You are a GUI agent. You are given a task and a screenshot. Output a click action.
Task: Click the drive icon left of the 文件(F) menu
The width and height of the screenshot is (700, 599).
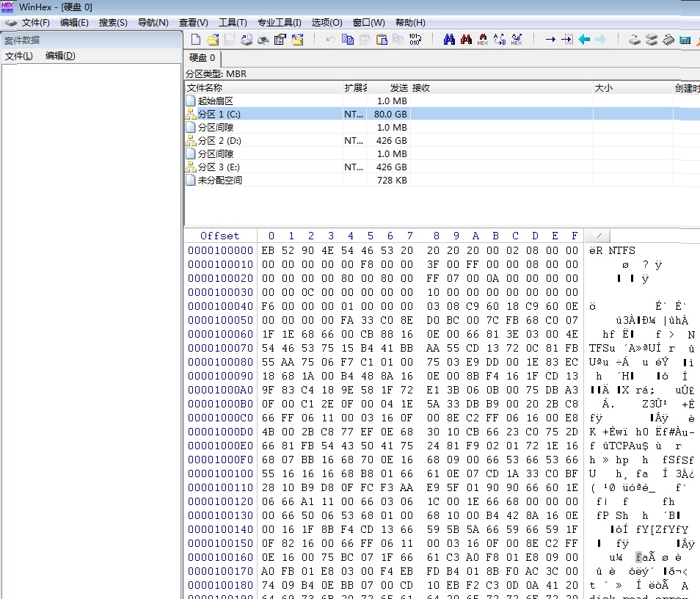(x=11, y=23)
